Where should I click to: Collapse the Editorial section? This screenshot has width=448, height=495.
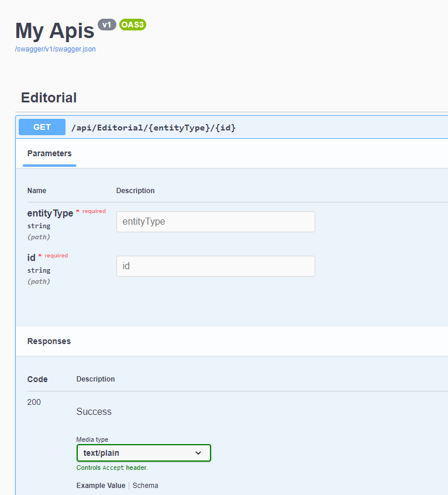pyautogui.click(x=49, y=98)
